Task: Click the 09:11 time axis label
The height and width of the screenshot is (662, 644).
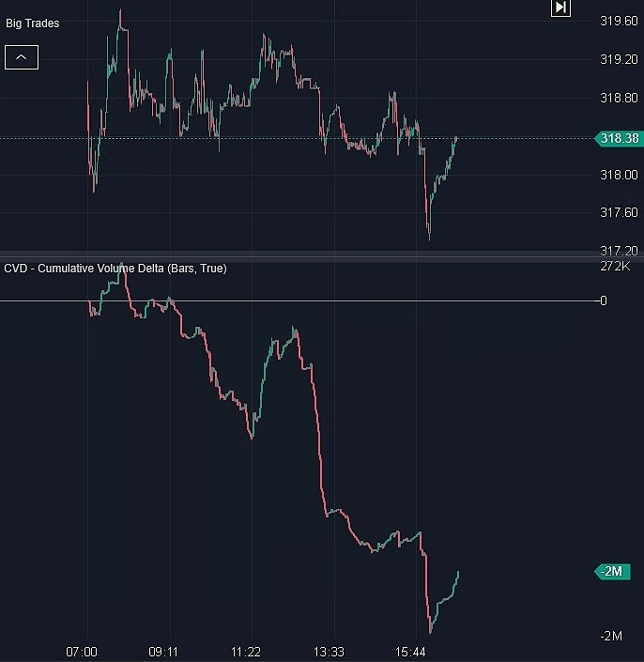Action: click(x=163, y=652)
